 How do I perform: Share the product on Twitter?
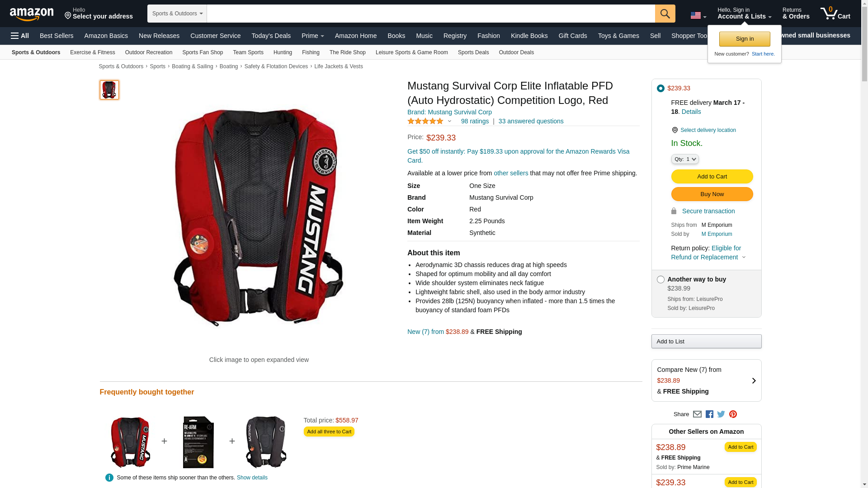[x=721, y=414]
